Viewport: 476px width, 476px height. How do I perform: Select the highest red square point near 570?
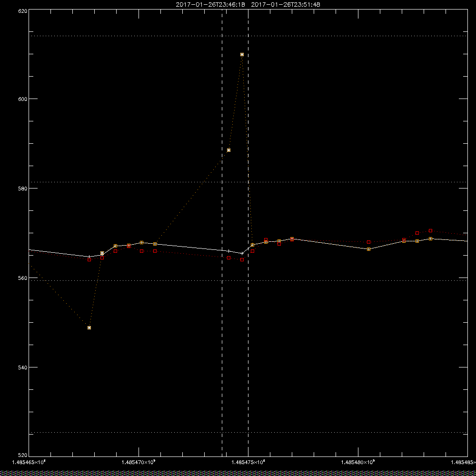pyautogui.click(x=430, y=231)
